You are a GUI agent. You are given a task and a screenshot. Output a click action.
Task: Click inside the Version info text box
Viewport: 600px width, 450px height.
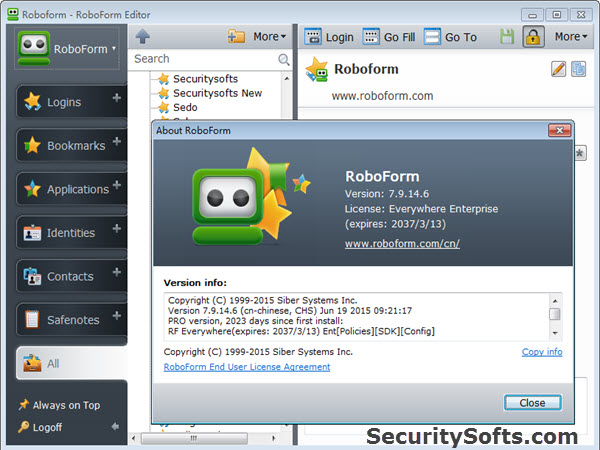point(357,316)
